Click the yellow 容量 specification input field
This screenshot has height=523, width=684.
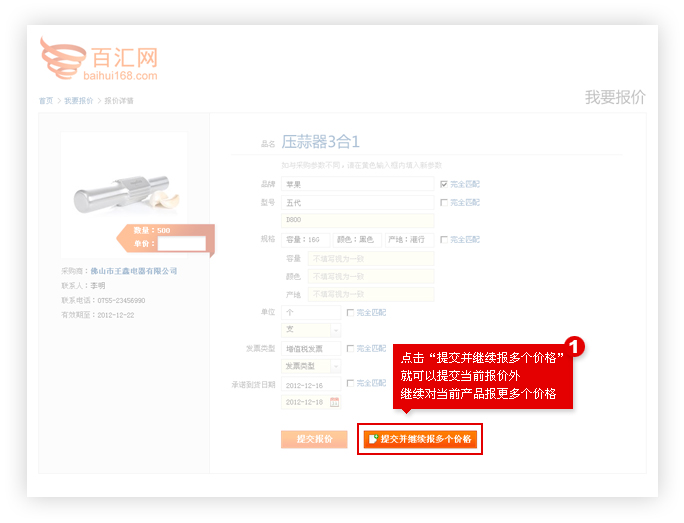(x=370, y=258)
